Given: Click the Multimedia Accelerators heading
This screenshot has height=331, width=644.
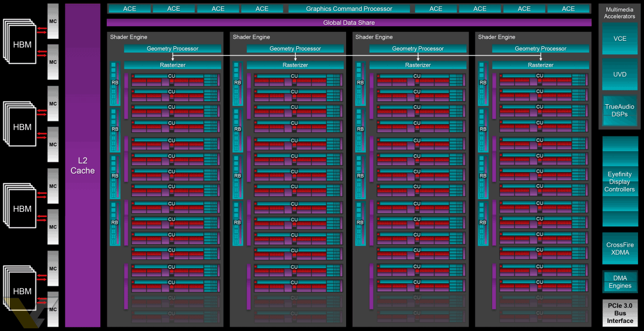Looking at the screenshot, I should coord(620,13).
